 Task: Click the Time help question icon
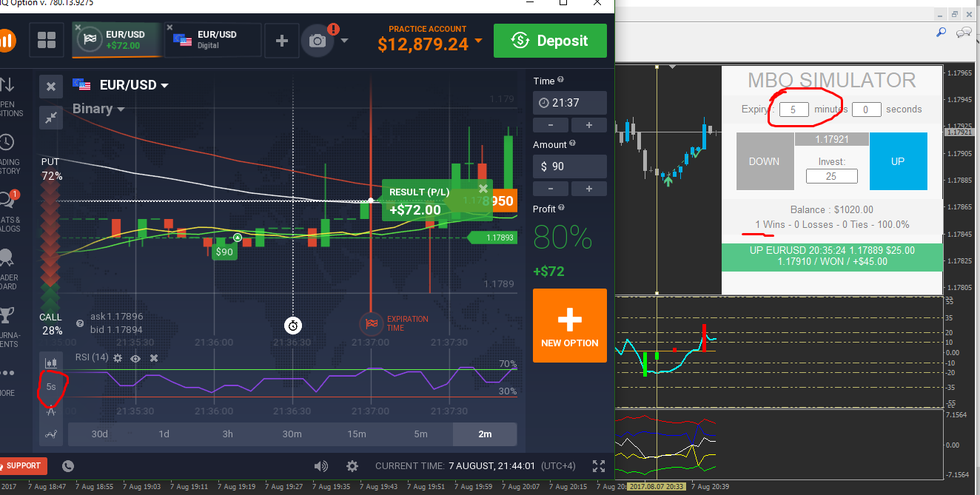coord(560,80)
